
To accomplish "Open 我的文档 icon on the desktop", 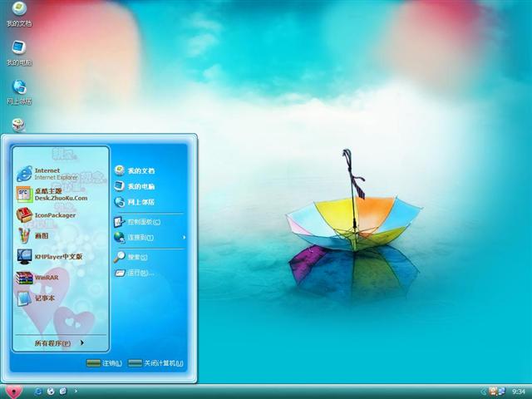I will click(19, 13).
